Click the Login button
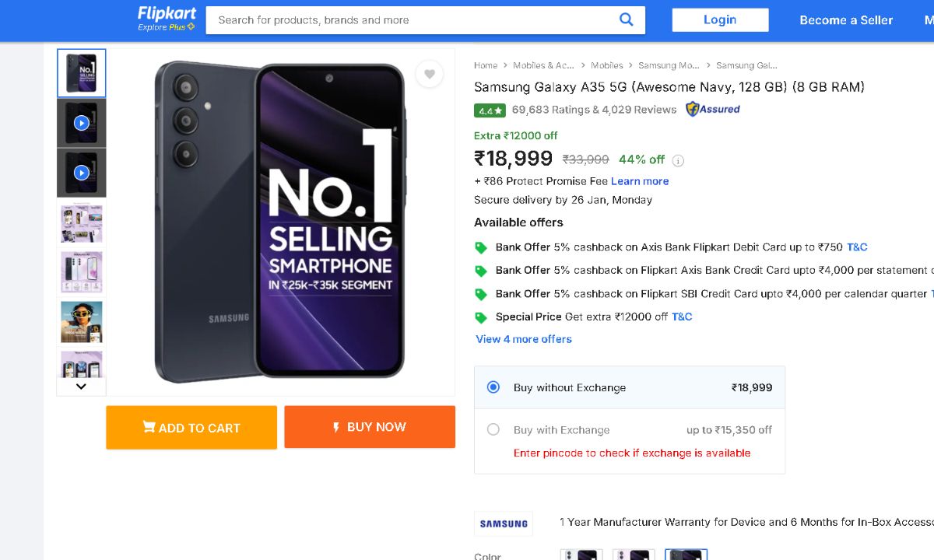 (x=720, y=20)
